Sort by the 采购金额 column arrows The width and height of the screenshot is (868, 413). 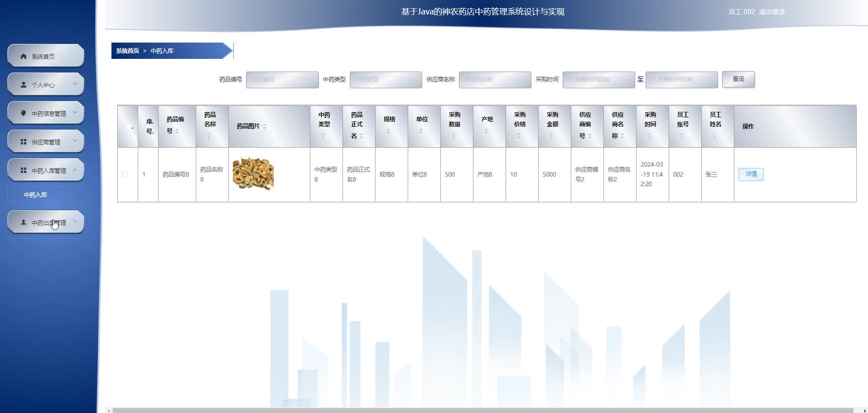click(x=551, y=136)
